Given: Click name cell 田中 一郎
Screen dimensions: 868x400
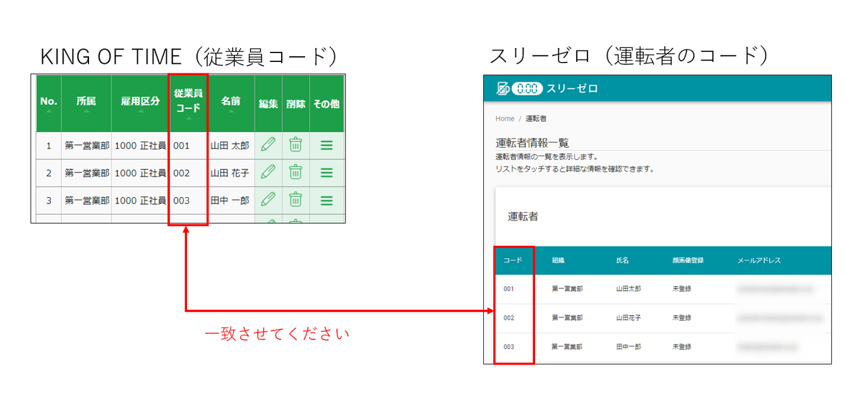Looking at the screenshot, I should (x=230, y=200).
